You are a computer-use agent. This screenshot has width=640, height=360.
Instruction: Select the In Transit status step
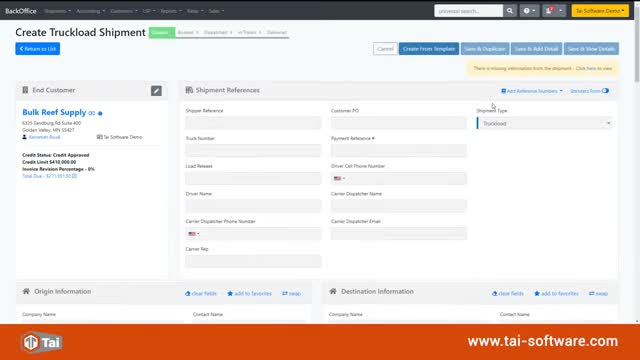pyautogui.click(x=249, y=33)
